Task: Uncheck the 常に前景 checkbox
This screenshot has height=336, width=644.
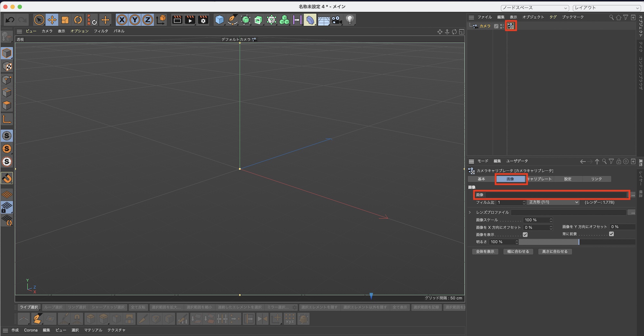Action: pos(611,234)
